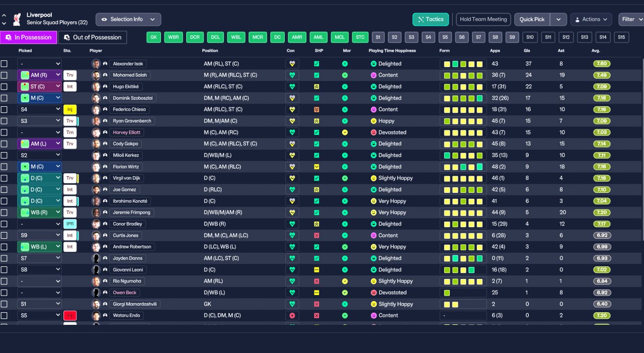
Task: Tick the checkbox for Alexander Isak
Action: (4, 64)
